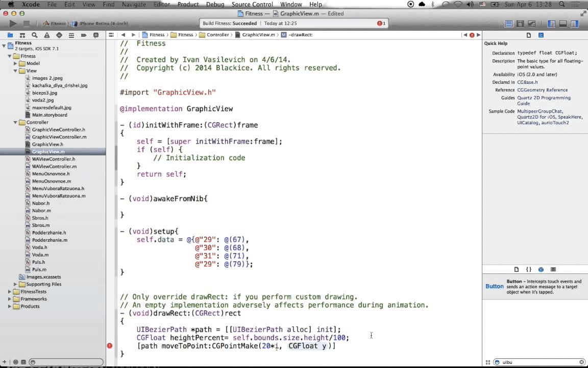Go forward in editor history

(x=133, y=35)
